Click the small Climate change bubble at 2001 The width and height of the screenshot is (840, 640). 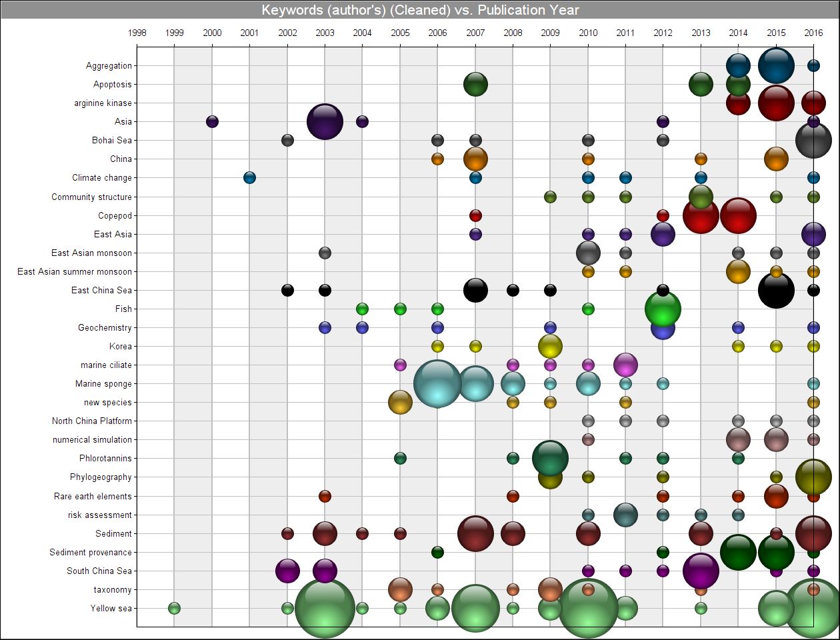pyautogui.click(x=249, y=178)
